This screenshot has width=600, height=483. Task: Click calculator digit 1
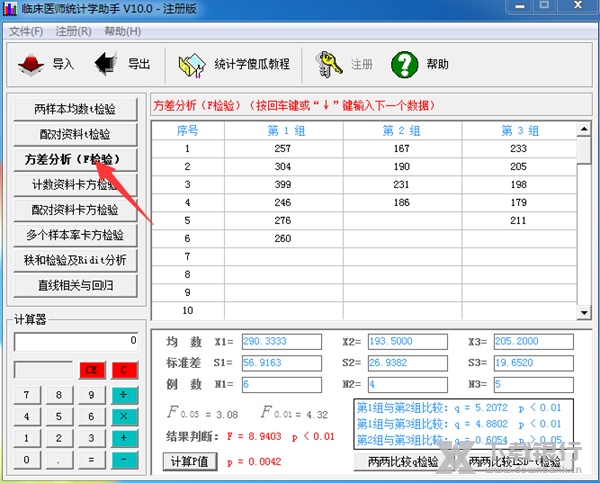point(27,437)
